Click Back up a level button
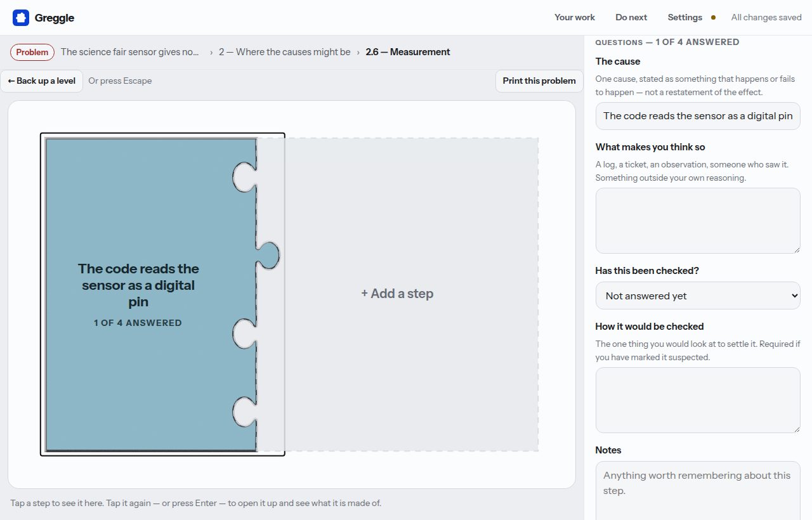 point(42,81)
